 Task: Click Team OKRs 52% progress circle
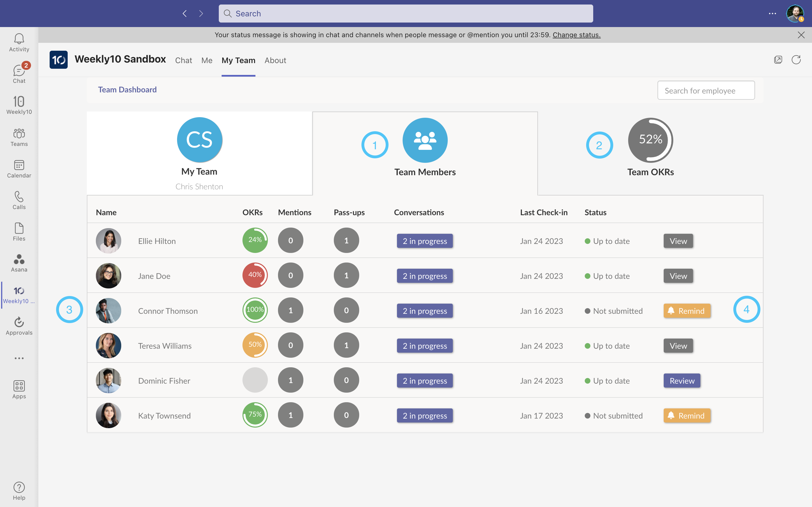tap(650, 140)
